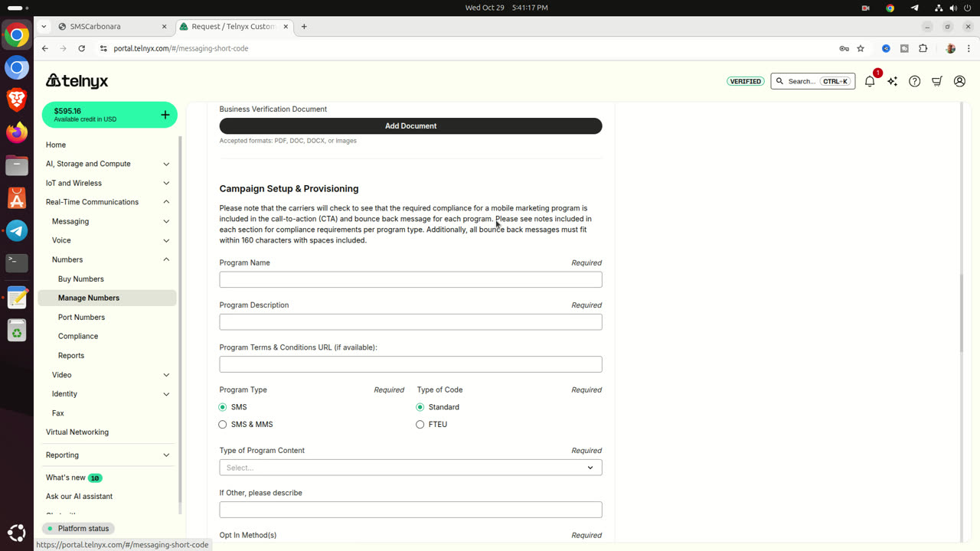The height and width of the screenshot is (551, 980).
Task: Open the Type of Program Content dropdown
Action: [x=410, y=468]
